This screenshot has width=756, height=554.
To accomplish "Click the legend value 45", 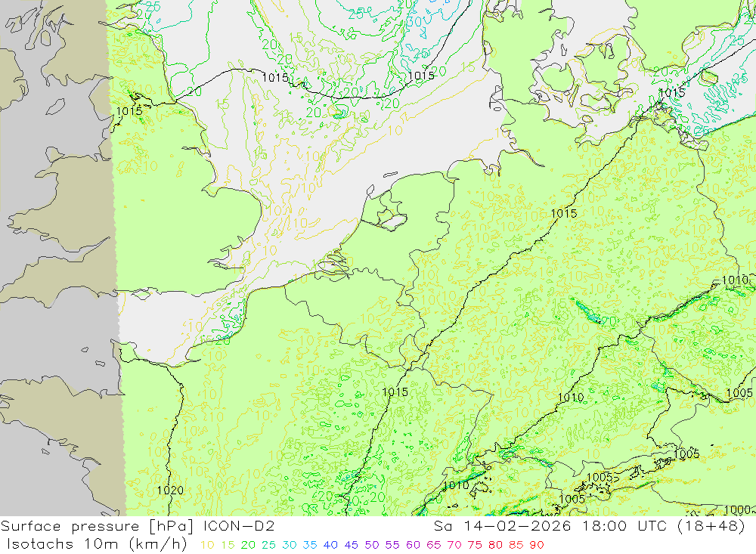I will coord(352,546).
